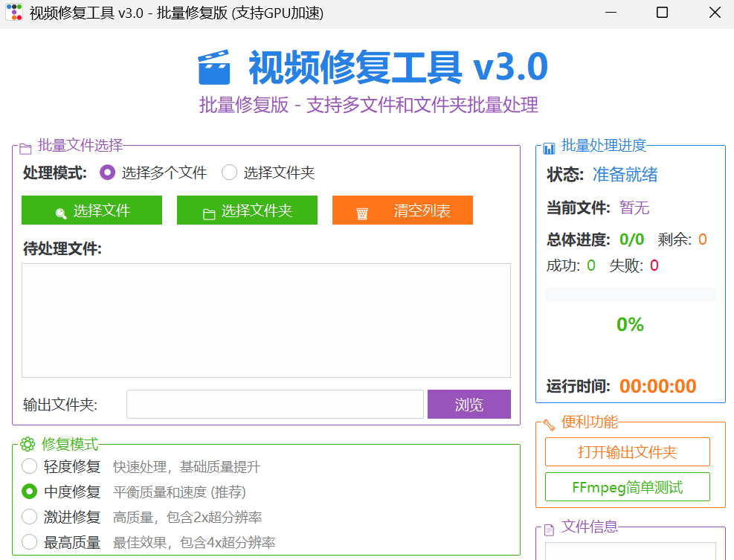The image size is (734, 560).
Task: Choose 激进修复 repair mode
Action: [x=30, y=517]
